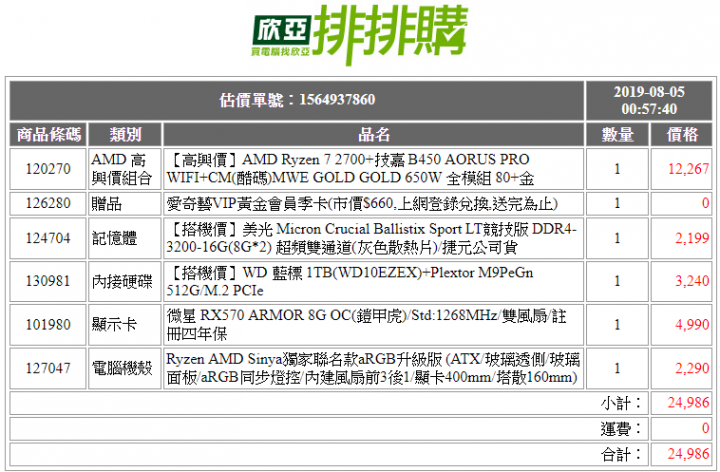Click the total amount beside 合計
This screenshot has height=472, width=720.
pyautogui.click(x=688, y=455)
